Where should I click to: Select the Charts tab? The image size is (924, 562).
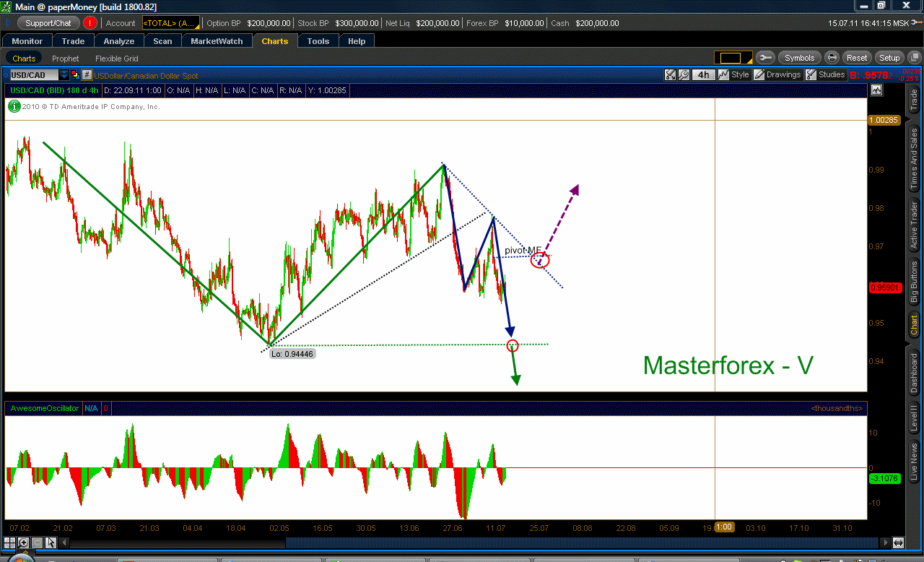click(275, 41)
